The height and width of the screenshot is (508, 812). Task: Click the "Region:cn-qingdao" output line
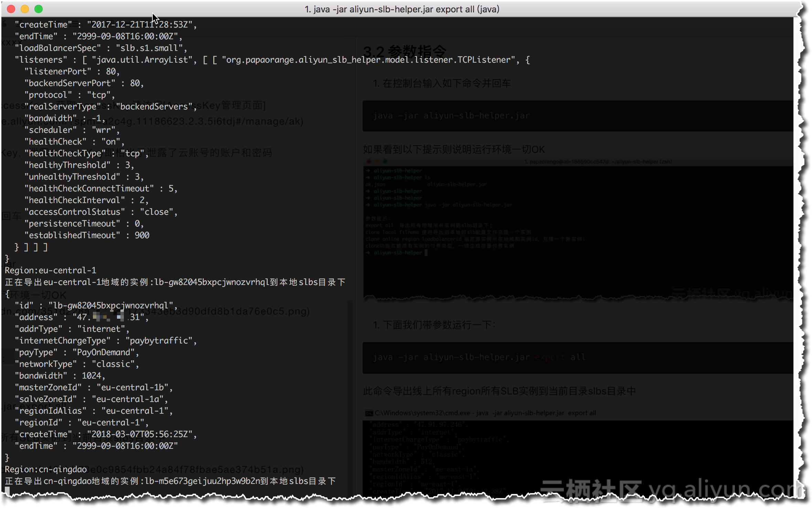46,469
